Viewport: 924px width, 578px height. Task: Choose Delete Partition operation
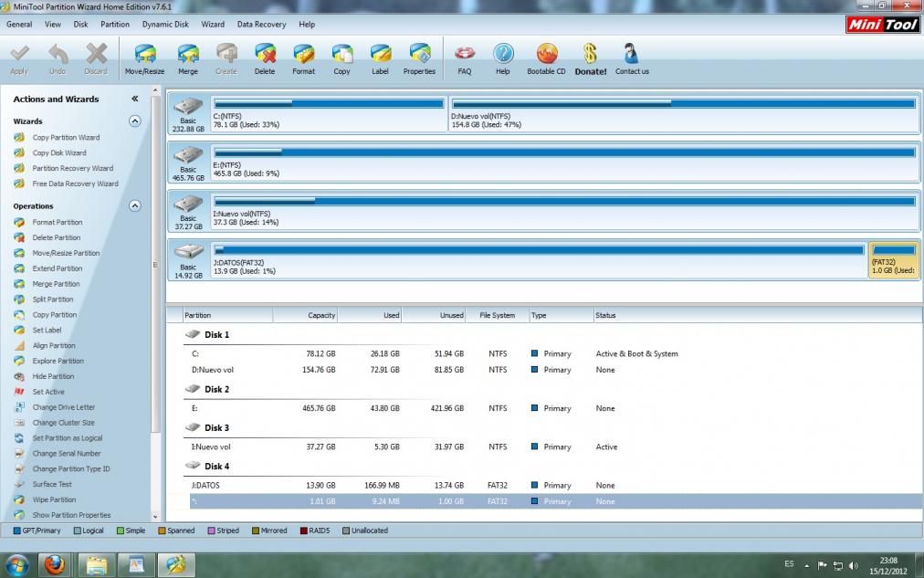(56, 237)
